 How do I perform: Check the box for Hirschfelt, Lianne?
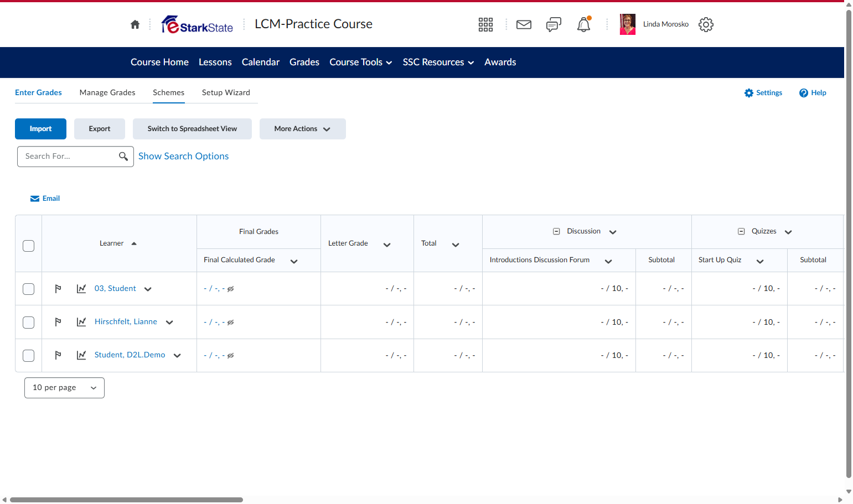29,323
